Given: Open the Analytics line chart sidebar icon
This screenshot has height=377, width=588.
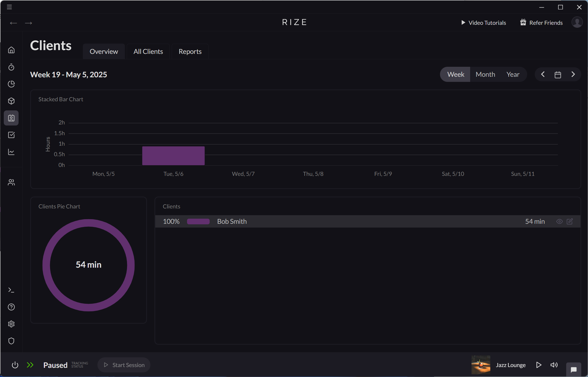Looking at the screenshot, I should pos(11,152).
